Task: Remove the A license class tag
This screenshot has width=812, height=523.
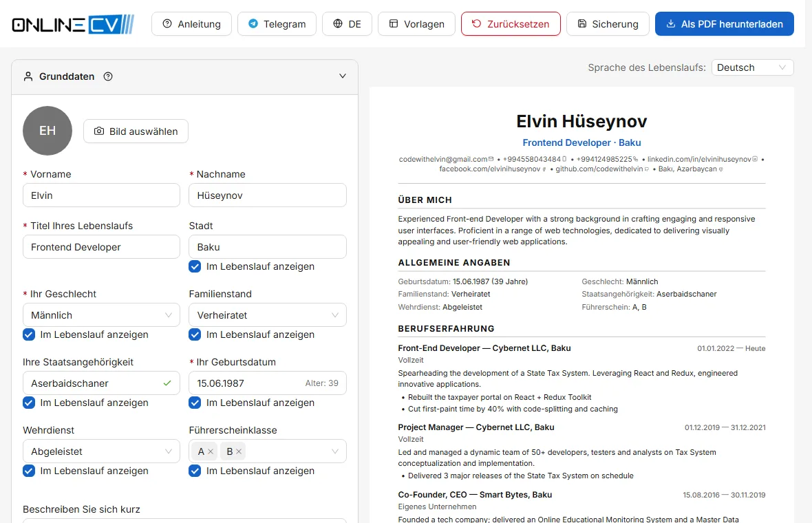Action: pyautogui.click(x=211, y=451)
